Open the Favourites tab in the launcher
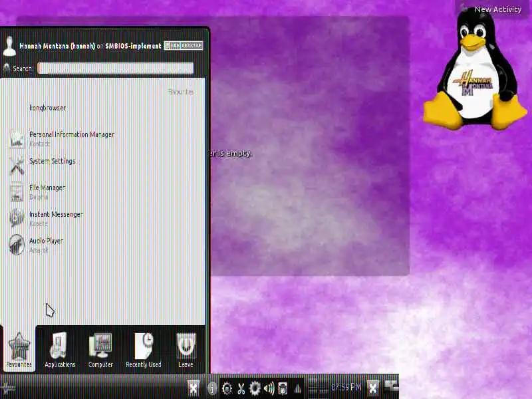532x399 pixels. pos(19,350)
